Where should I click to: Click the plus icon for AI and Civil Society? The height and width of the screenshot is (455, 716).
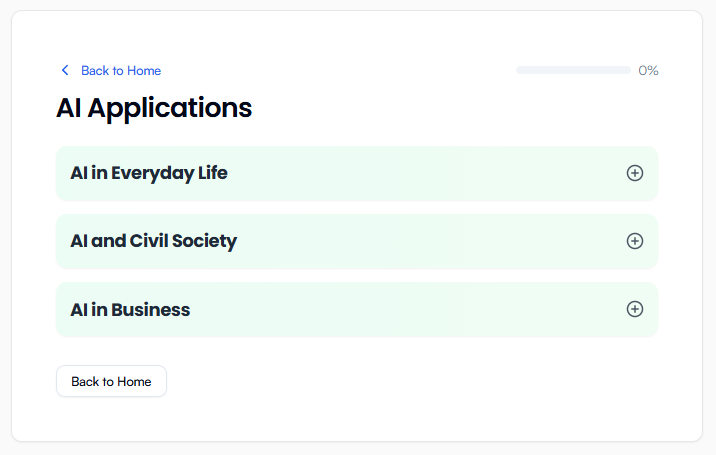pyautogui.click(x=634, y=241)
